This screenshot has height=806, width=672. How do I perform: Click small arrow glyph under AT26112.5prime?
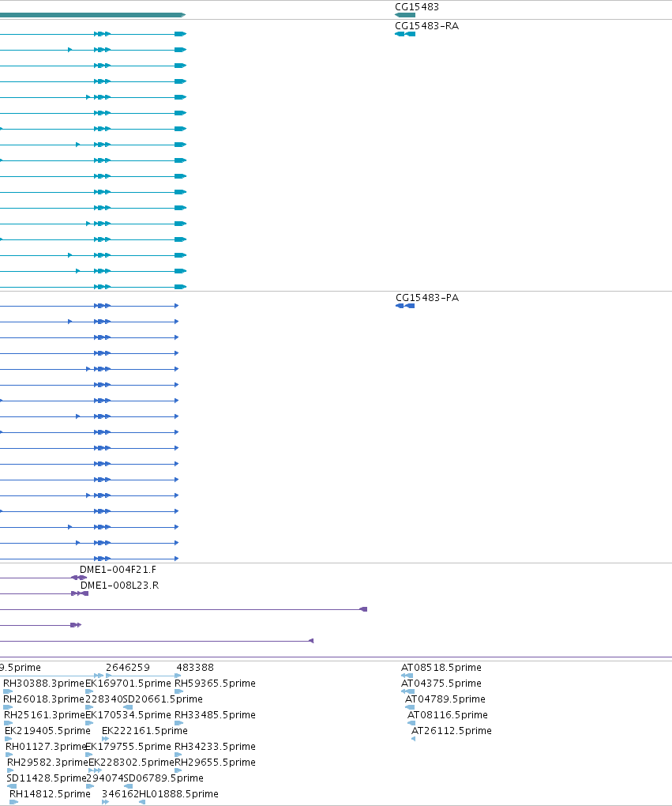pos(413,739)
